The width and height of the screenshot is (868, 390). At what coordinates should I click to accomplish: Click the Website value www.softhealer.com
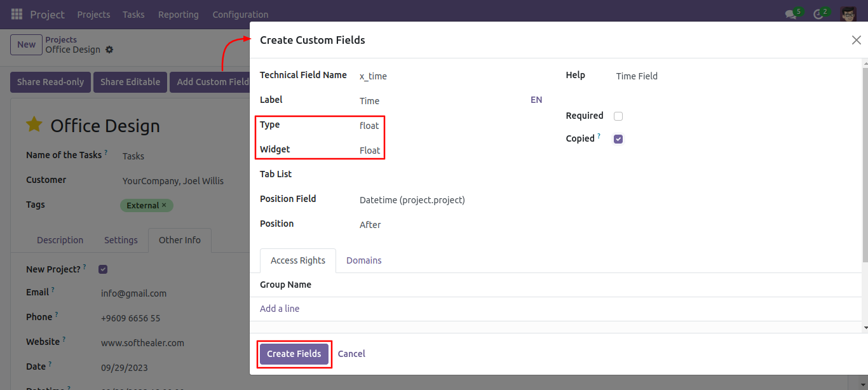coord(142,343)
